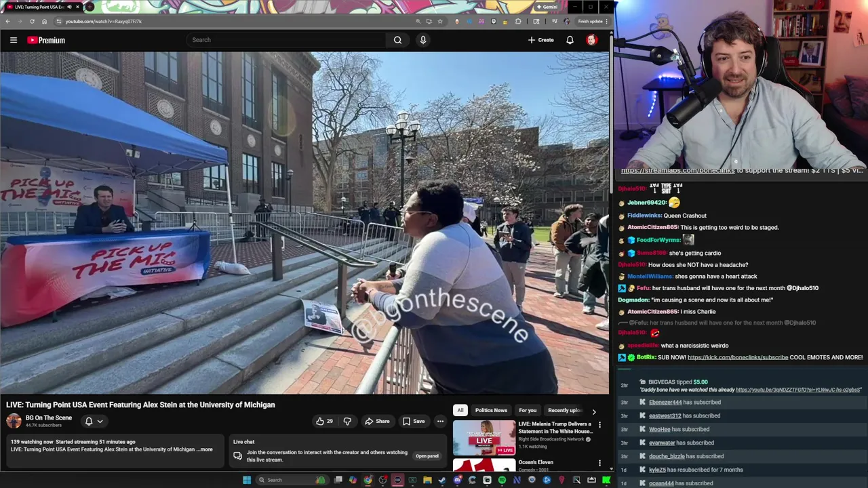Open the three-dot more actions under video
The height and width of the screenshot is (488, 868).
(x=440, y=422)
